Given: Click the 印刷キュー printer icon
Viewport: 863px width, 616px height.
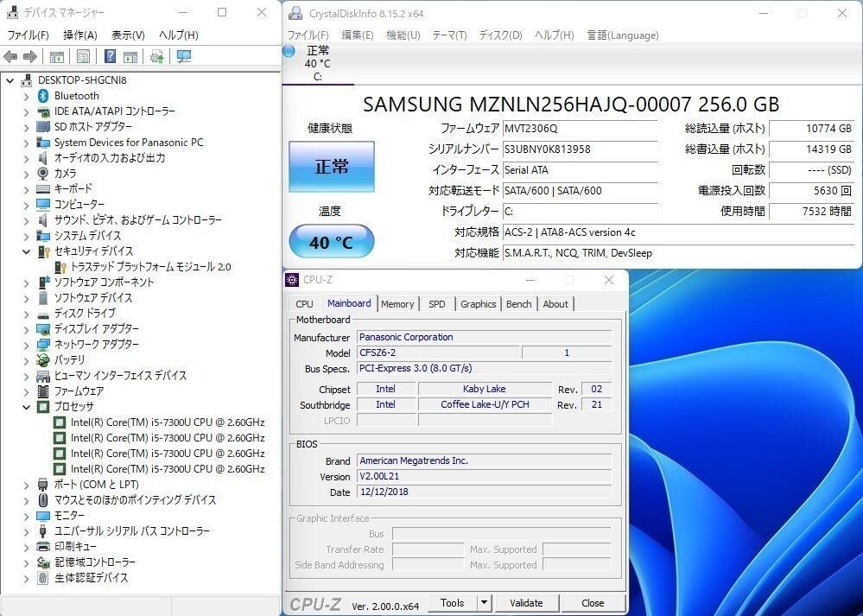Looking at the screenshot, I should (43, 547).
